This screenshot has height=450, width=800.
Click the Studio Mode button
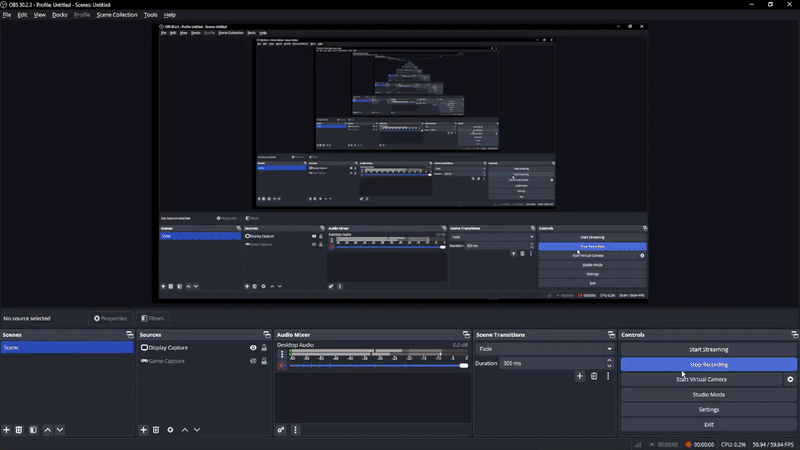coord(708,395)
